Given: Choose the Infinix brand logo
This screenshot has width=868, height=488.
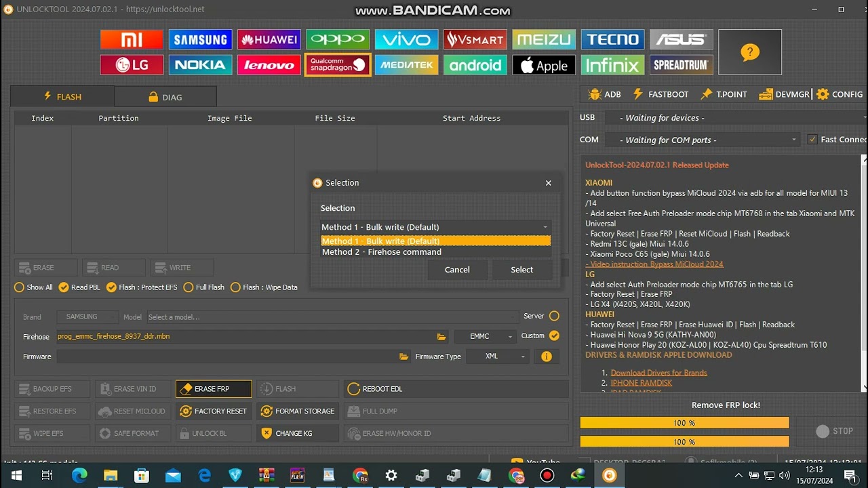Looking at the screenshot, I should coord(612,65).
